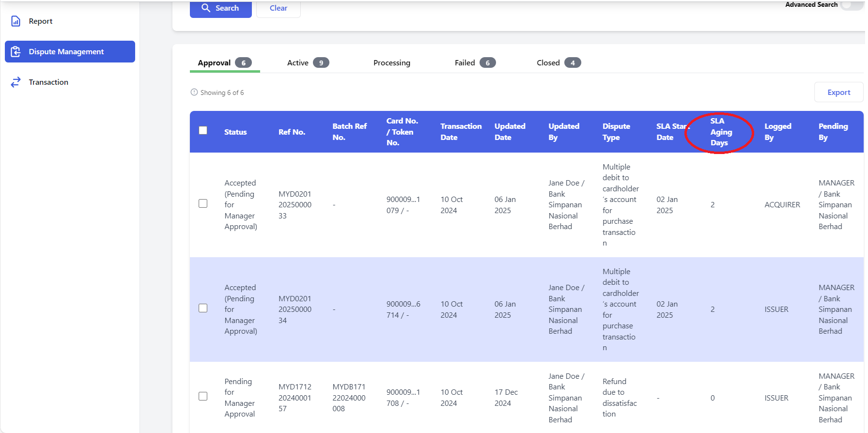Click the Updated Date column header
The width and height of the screenshot is (868, 433).
pyautogui.click(x=510, y=132)
